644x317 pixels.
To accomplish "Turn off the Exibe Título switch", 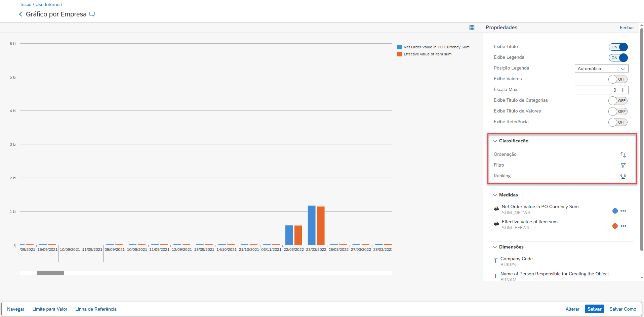I will [x=618, y=47].
